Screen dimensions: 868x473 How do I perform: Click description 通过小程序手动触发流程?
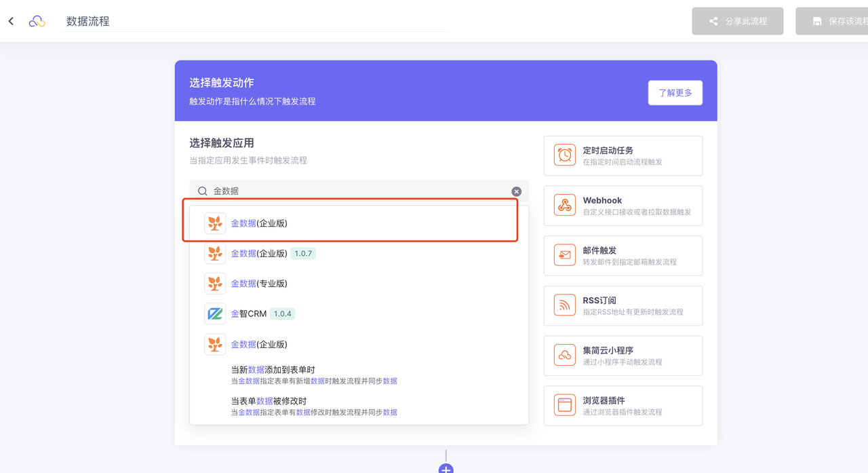click(623, 362)
